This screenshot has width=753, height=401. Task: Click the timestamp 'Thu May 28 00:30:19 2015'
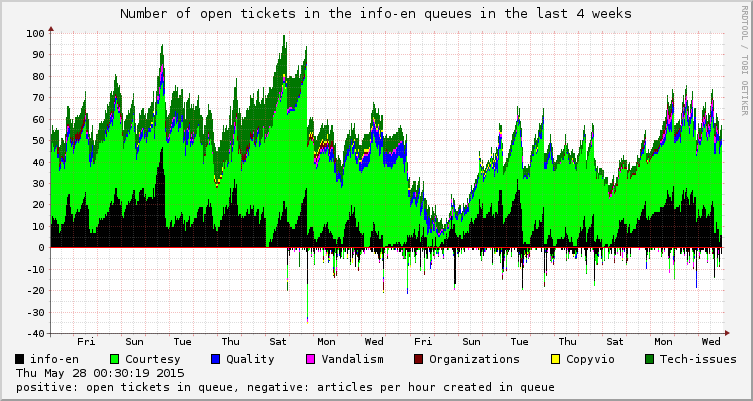pyautogui.click(x=100, y=373)
